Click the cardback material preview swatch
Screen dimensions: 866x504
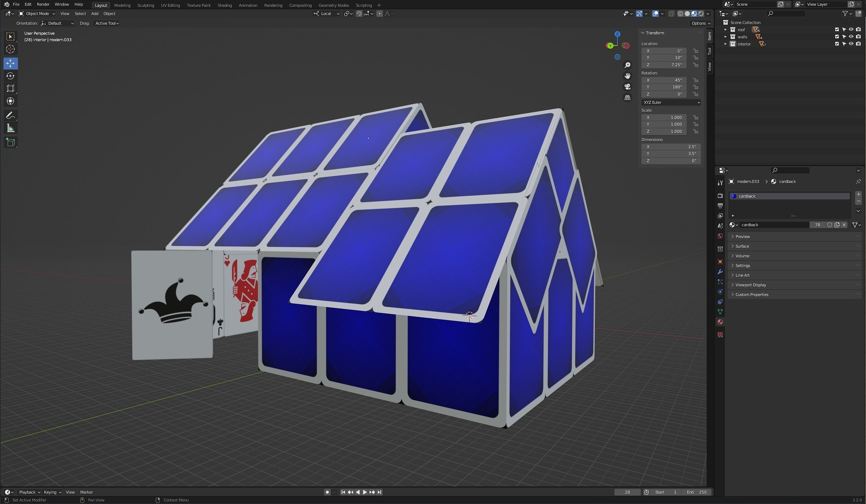pos(735,196)
